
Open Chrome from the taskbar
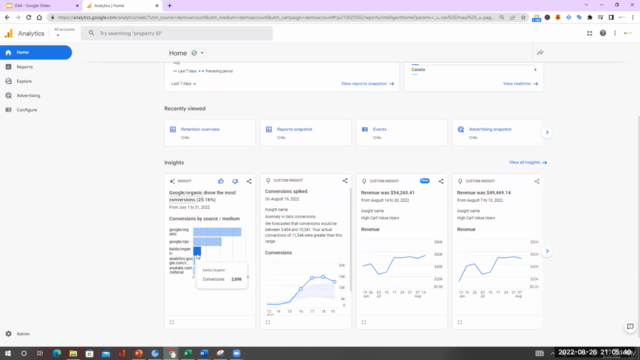point(171,353)
